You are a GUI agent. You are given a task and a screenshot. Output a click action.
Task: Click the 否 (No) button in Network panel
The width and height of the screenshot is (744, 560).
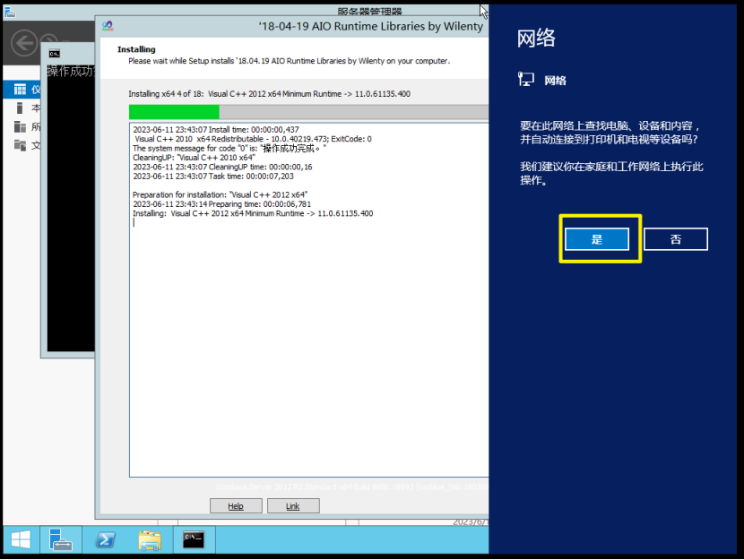(675, 239)
